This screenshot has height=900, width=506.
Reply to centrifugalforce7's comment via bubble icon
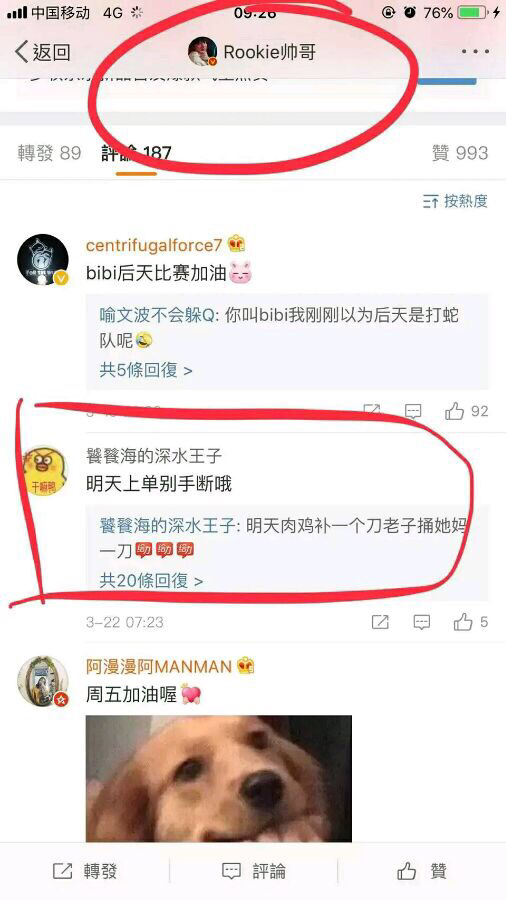pos(413,411)
